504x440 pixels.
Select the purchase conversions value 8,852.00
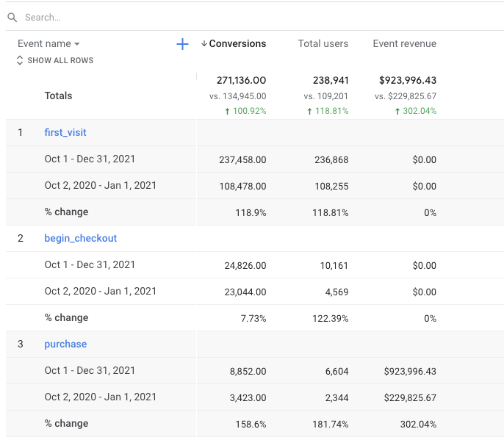point(248,371)
